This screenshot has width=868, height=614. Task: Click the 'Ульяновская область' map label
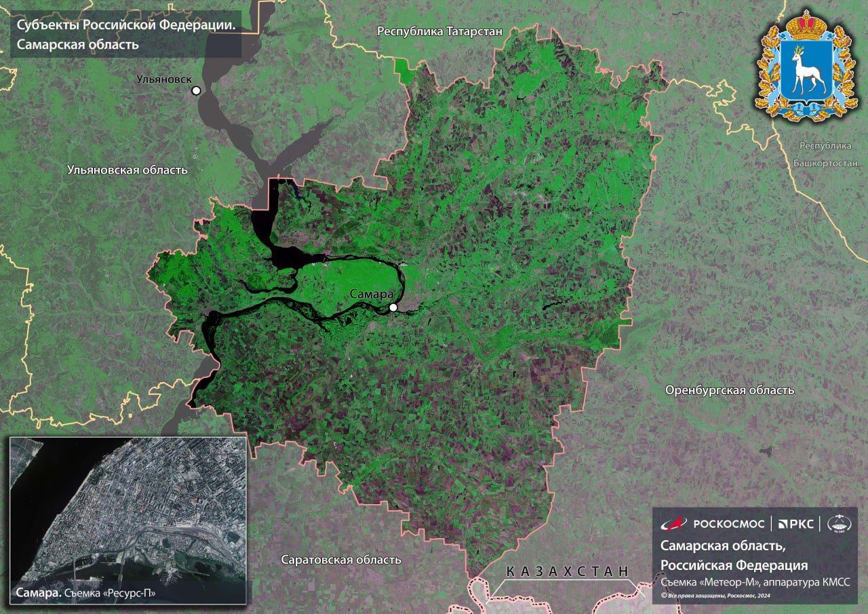point(127,170)
